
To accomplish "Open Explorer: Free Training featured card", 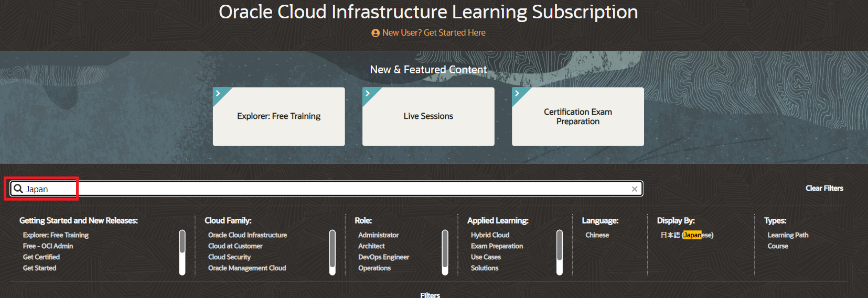I will coord(279,116).
